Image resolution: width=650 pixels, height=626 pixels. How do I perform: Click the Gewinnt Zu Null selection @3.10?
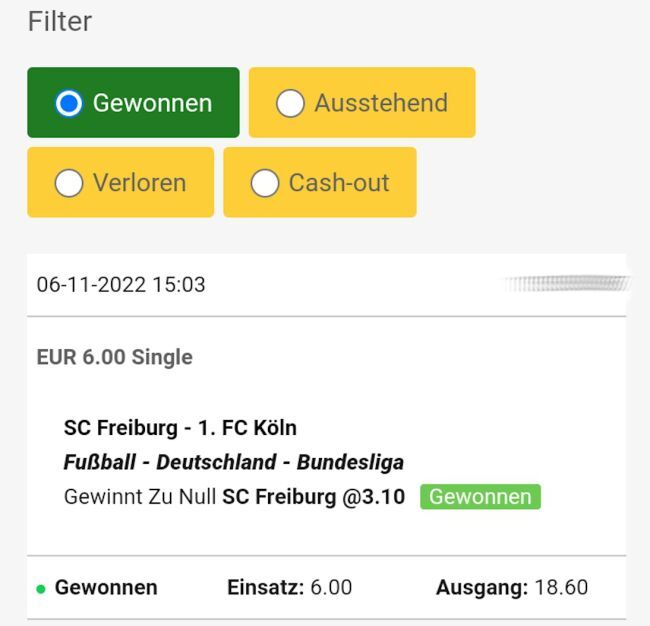point(234,497)
